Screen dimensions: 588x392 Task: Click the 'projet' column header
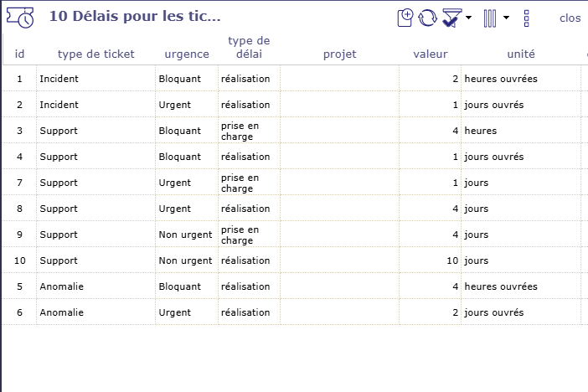point(339,54)
